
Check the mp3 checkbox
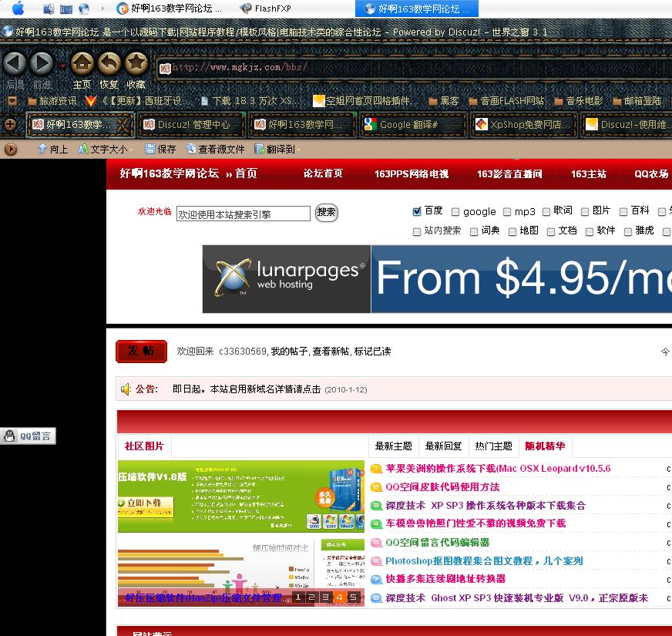[x=507, y=212]
